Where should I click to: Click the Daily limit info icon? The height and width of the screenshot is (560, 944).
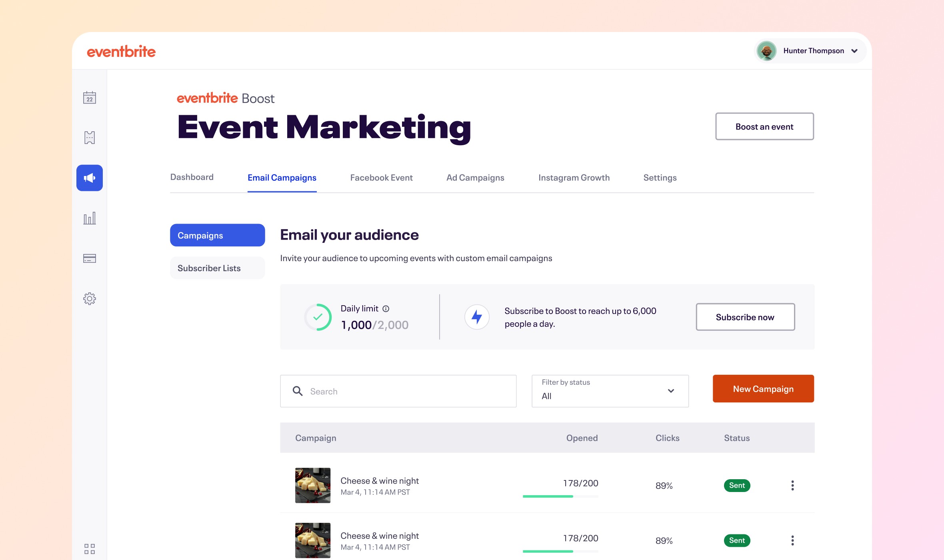click(x=386, y=309)
